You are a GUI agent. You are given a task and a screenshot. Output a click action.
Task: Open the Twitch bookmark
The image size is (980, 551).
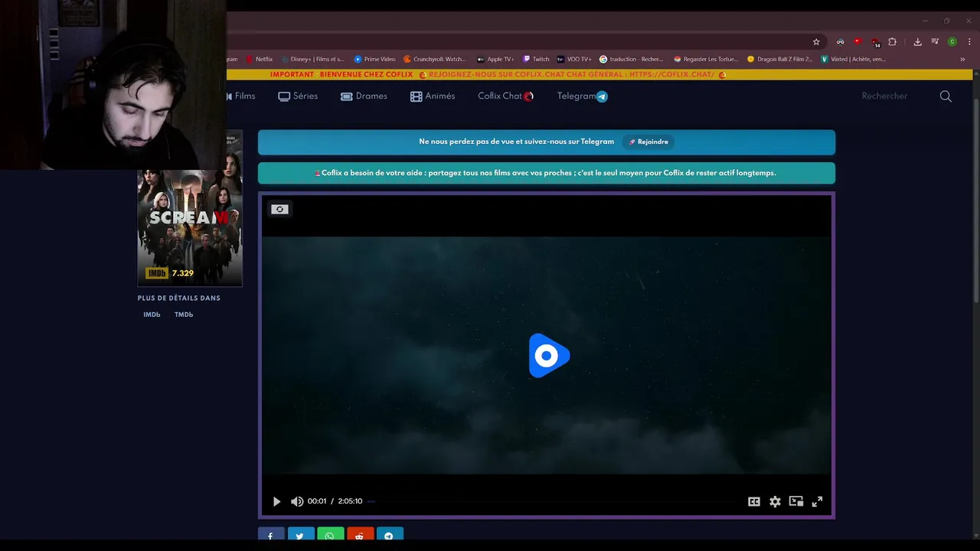coord(536,59)
